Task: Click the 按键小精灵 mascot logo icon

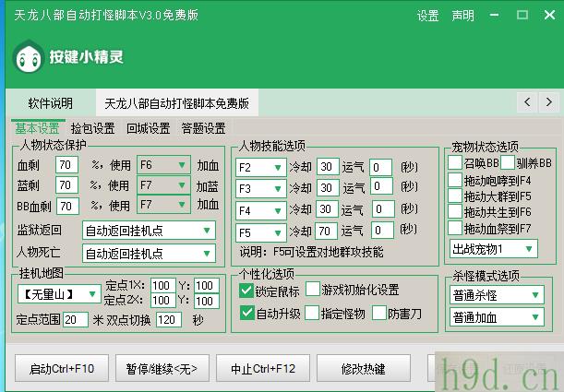Action: pos(28,57)
